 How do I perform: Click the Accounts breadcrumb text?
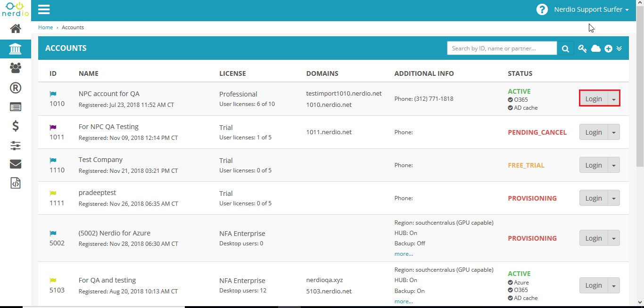(x=73, y=27)
